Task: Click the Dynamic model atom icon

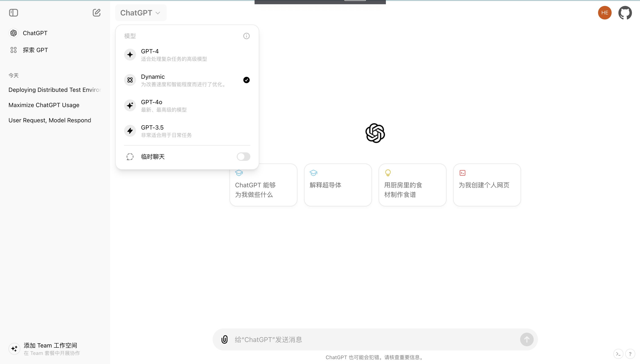Action: (130, 80)
